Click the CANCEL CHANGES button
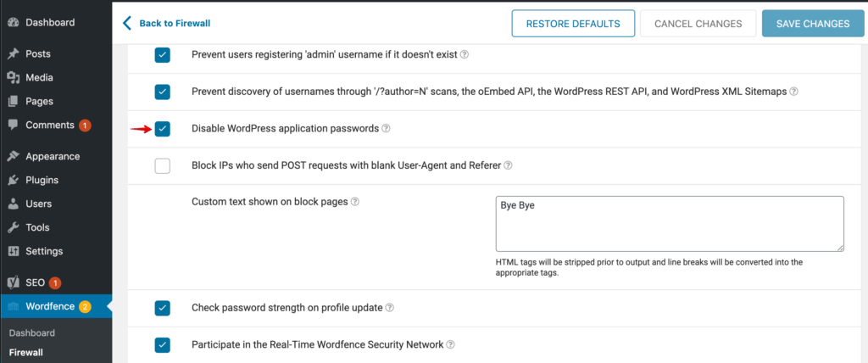868x363 pixels. point(698,24)
